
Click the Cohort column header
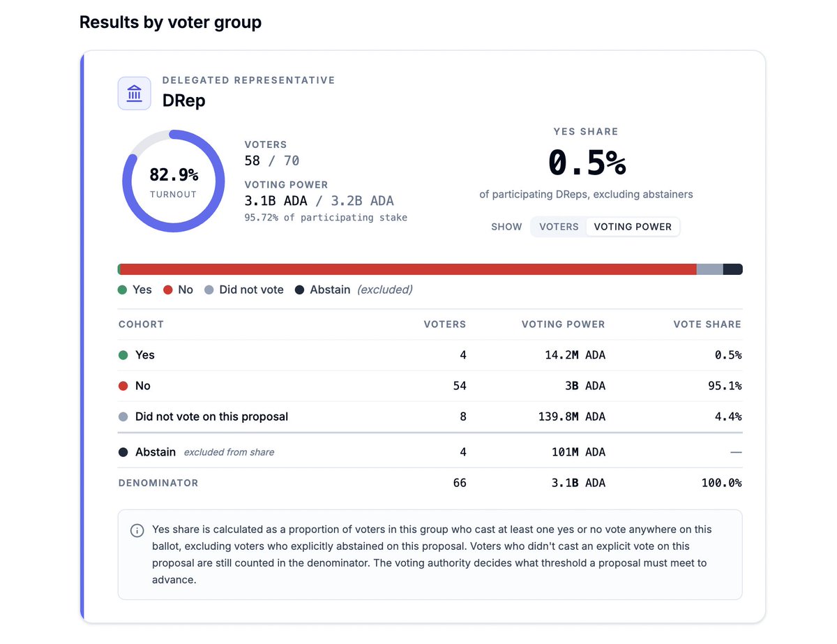pyautogui.click(x=141, y=324)
